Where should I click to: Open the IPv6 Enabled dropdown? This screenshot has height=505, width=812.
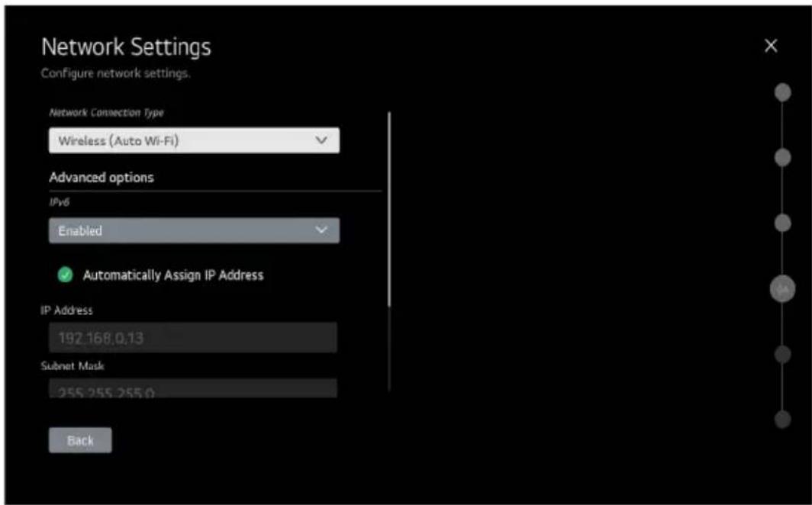click(194, 230)
